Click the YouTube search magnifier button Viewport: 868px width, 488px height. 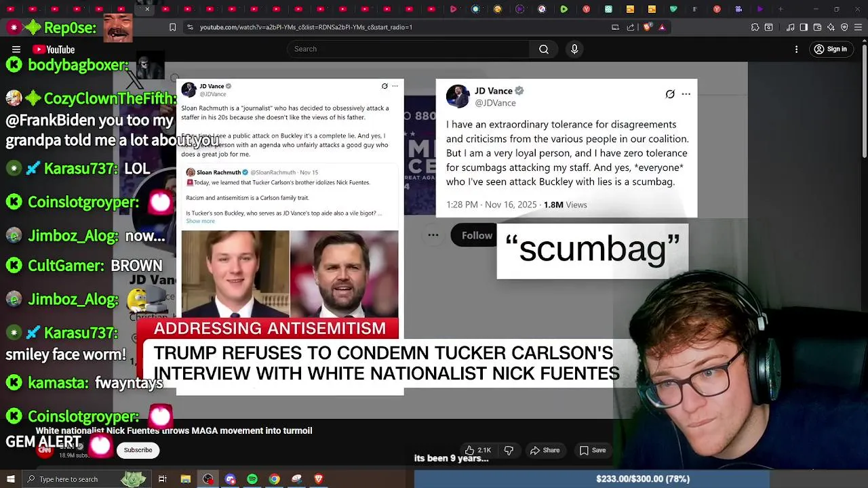[544, 49]
